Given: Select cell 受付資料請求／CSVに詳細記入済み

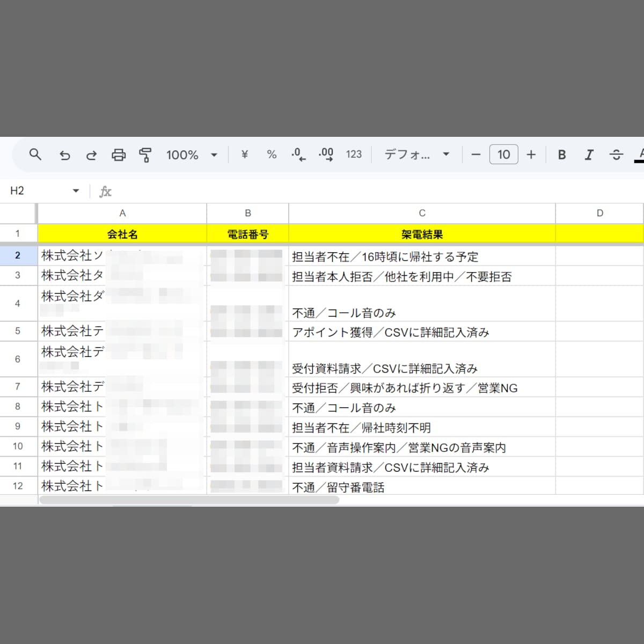Looking at the screenshot, I should [x=422, y=359].
